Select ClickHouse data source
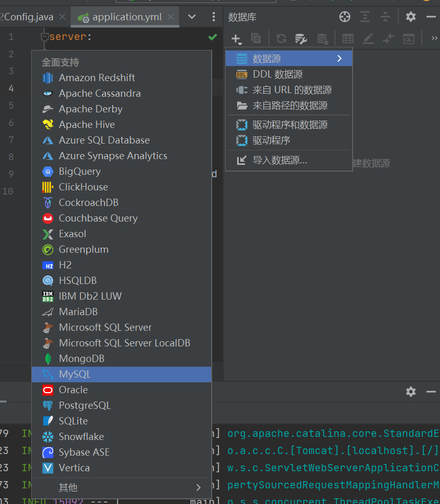This screenshot has width=440, height=504. 122,187
